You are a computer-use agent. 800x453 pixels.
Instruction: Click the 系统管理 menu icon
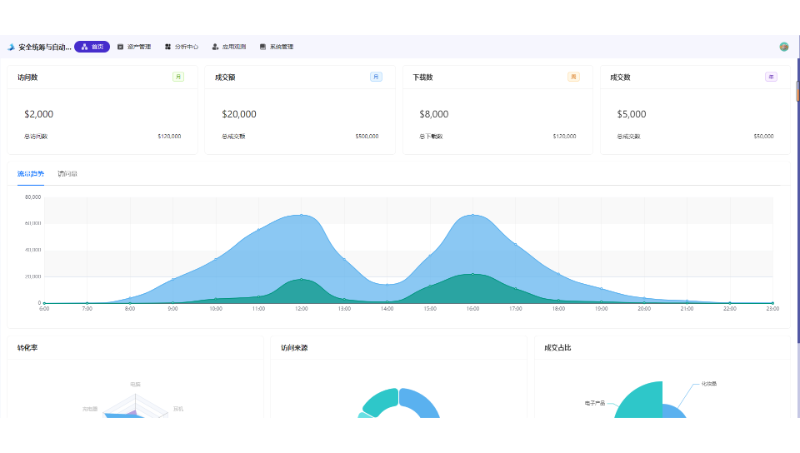(263, 47)
